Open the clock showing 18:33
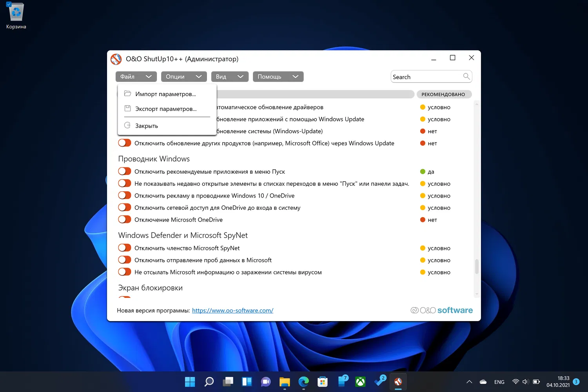 558,382
